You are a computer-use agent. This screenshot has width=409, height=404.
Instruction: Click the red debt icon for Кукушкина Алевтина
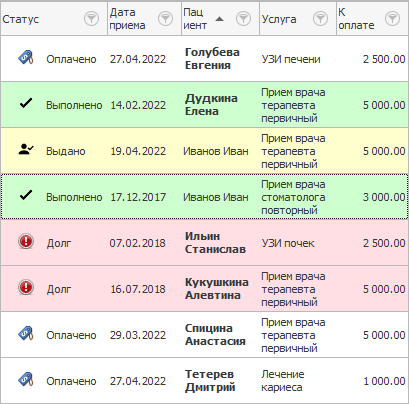[x=26, y=287]
